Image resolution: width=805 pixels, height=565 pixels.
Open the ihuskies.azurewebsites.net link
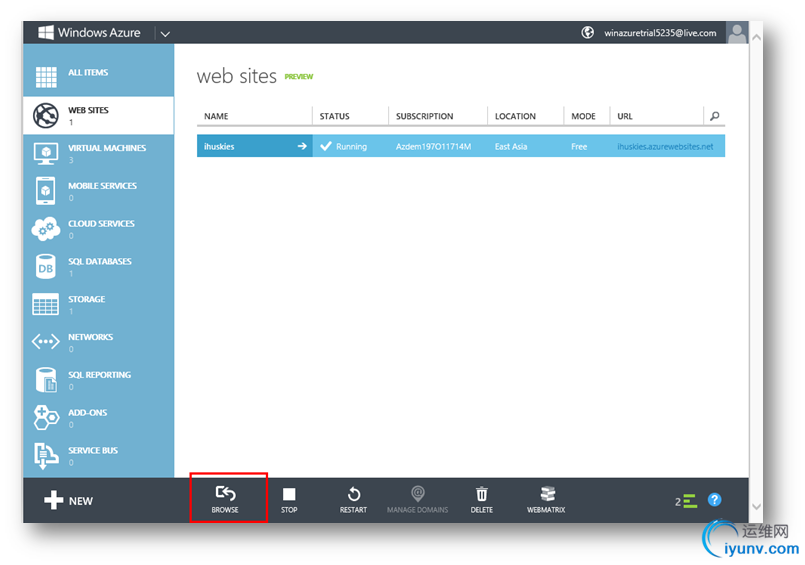click(x=665, y=147)
